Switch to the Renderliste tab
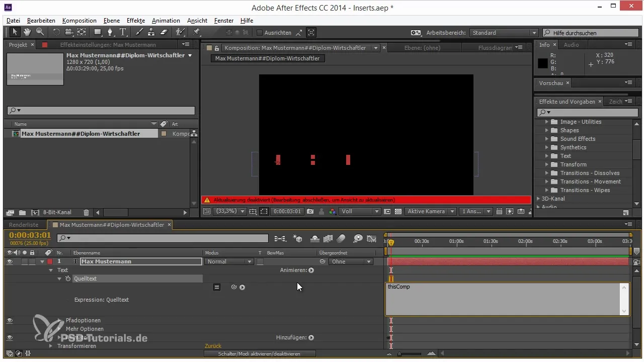Viewport: 644px width, 362px height. pyautogui.click(x=23, y=225)
